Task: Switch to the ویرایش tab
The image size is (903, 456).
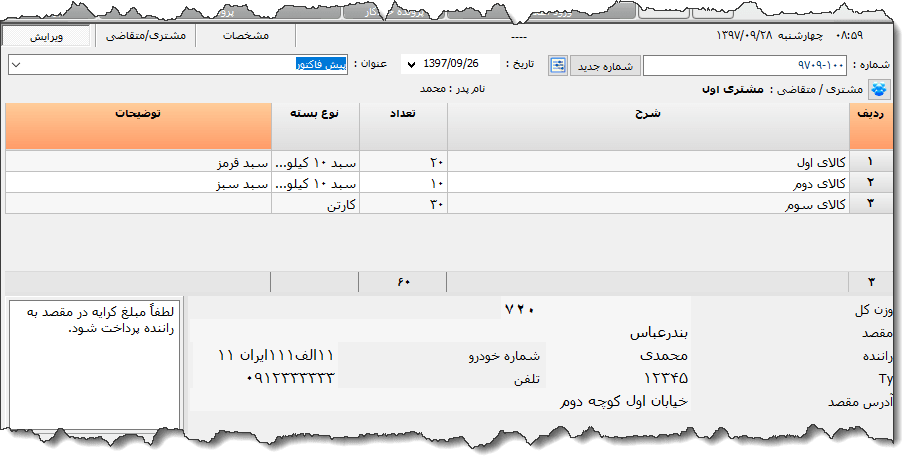Action: click(x=46, y=36)
